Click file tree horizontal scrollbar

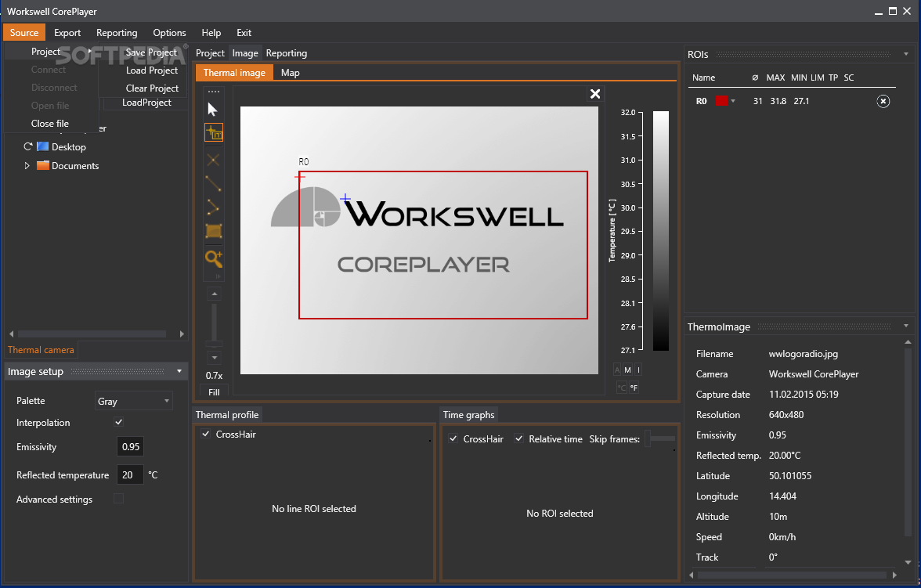coord(96,334)
